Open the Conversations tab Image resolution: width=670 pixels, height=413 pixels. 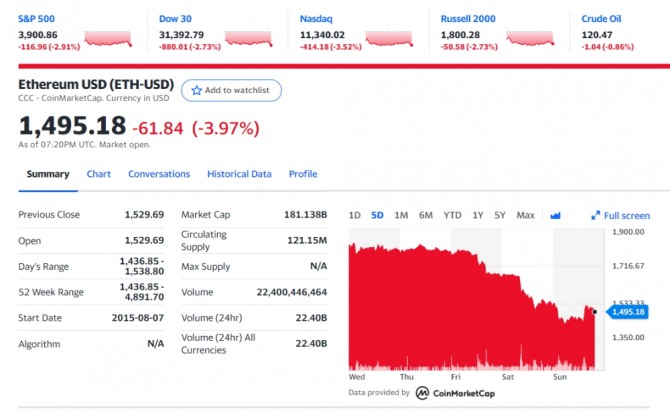coord(159,174)
